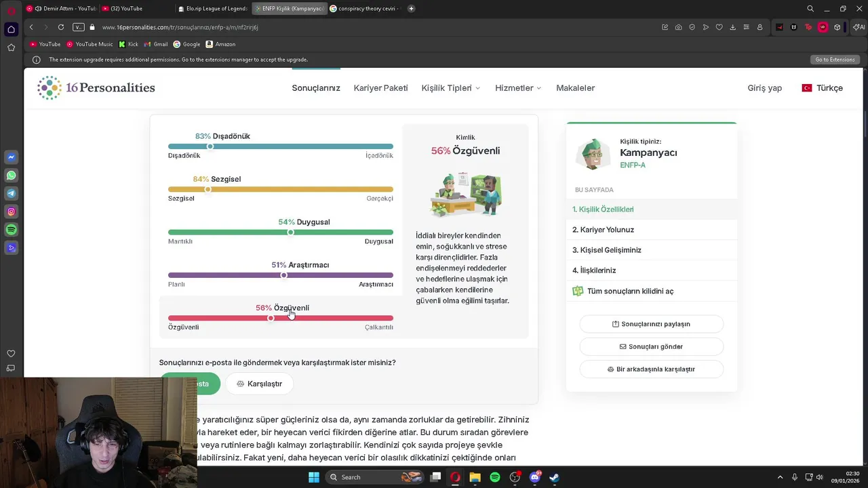The image size is (868, 488).
Task: Click the Karşılaştır button
Action: pyautogui.click(x=259, y=384)
